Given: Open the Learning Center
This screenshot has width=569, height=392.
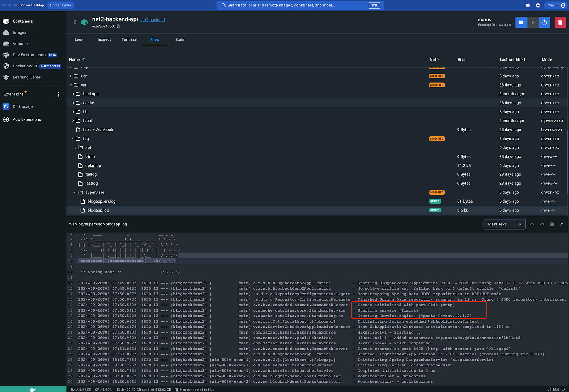Looking at the screenshot, I should (x=27, y=77).
